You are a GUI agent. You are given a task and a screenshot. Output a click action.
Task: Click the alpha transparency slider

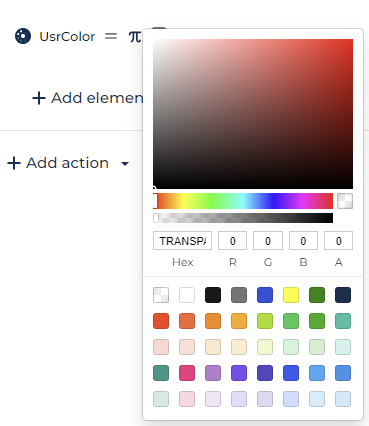coord(243,218)
